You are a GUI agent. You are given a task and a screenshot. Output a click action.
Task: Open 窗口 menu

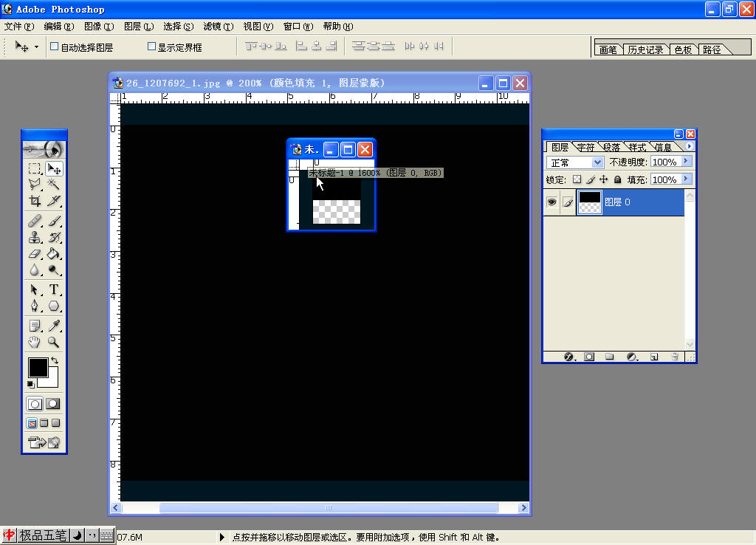point(298,27)
